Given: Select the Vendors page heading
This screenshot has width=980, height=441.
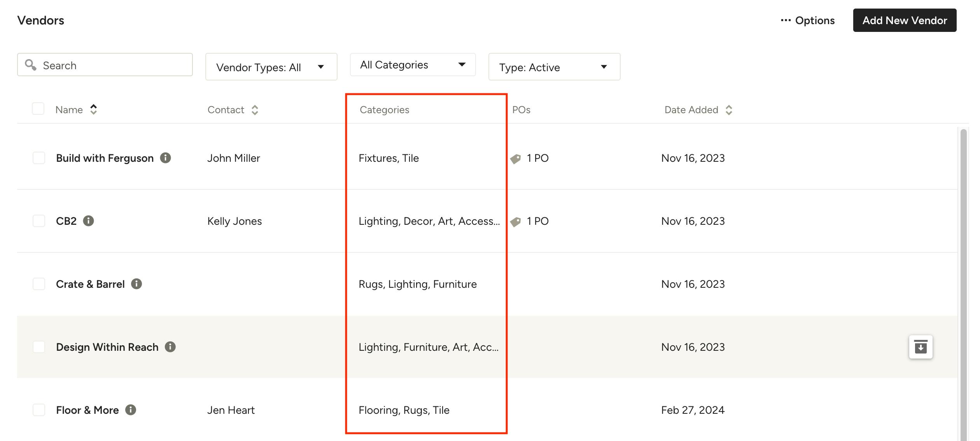Looking at the screenshot, I should click(40, 20).
